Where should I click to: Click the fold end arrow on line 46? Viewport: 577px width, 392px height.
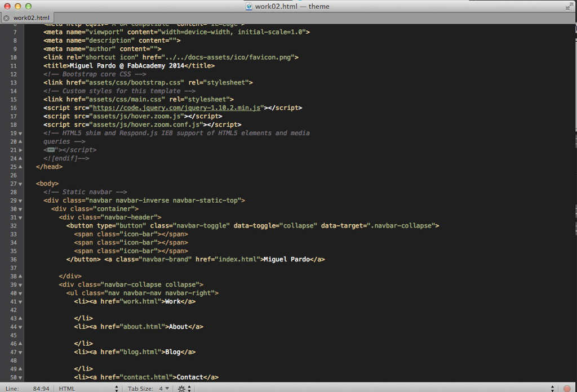coord(20,344)
